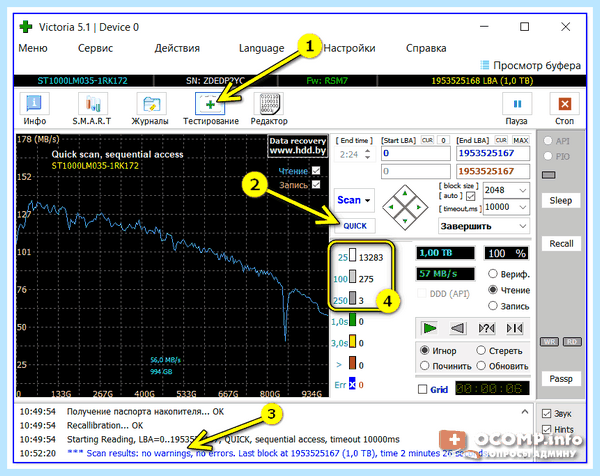The image size is (600, 476).
Task: Select the Игнор error action
Action: [x=424, y=350]
